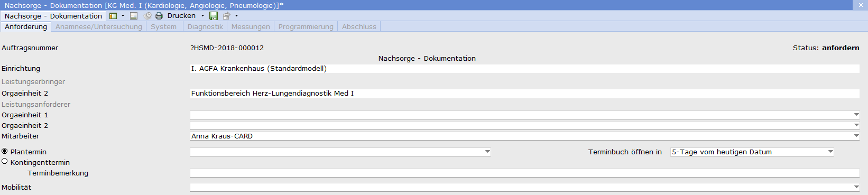Click the Auftragsnummer label
Image resolution: width=868 pixels, height=195 pixels.
click(x=30, y=48)
